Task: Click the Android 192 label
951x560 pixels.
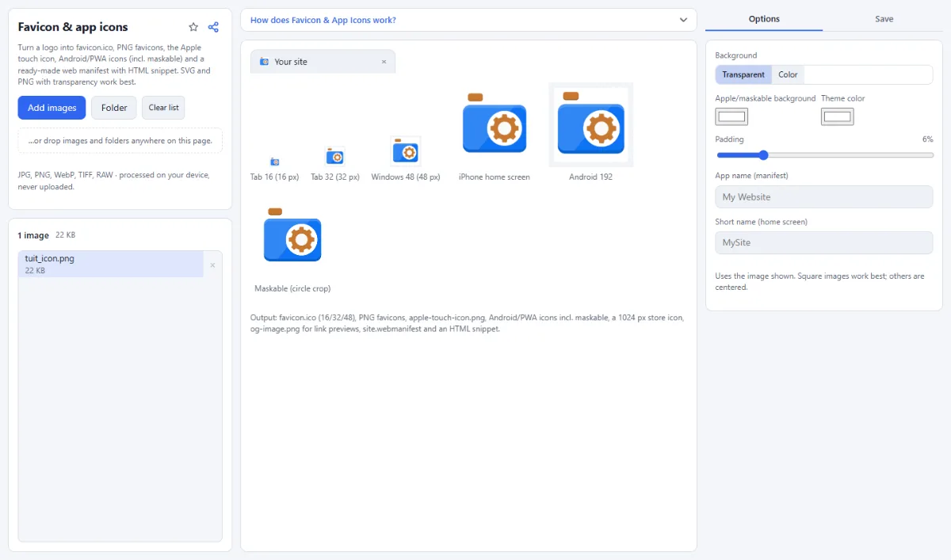Action: point(591,177)
